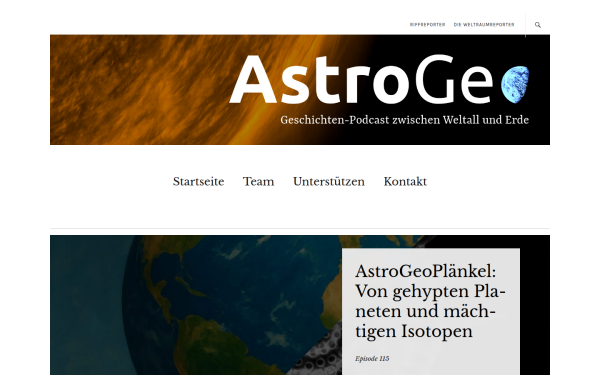The image size is (600, 375).
Task: Click the Episode 115 label
Action: (372, 359)
